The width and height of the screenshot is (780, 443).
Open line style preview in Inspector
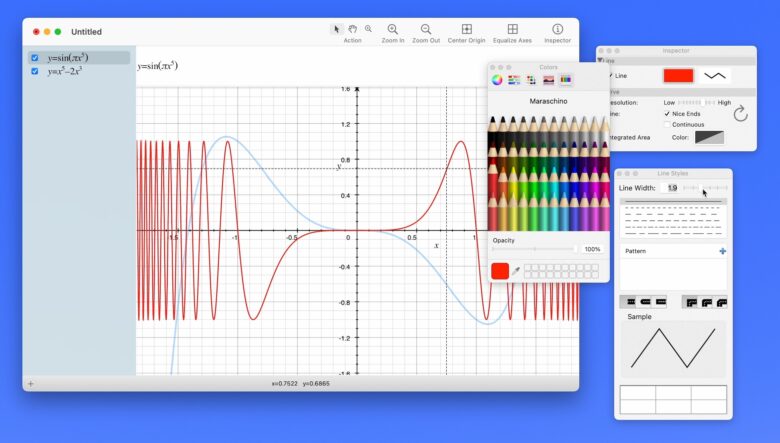click(715, 76)
